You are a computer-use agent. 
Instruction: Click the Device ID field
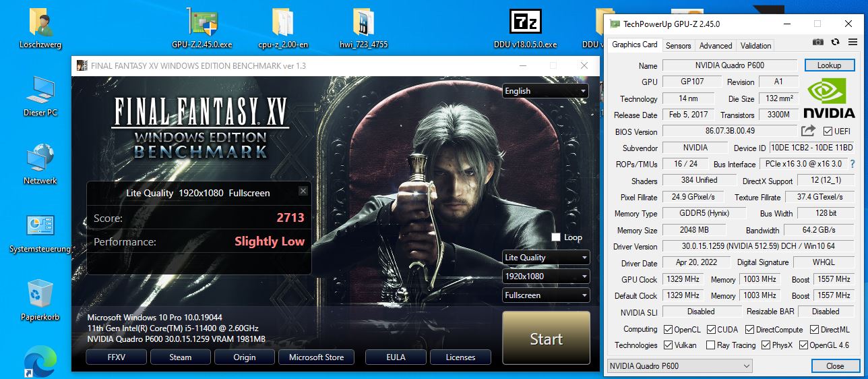[812, 148]
